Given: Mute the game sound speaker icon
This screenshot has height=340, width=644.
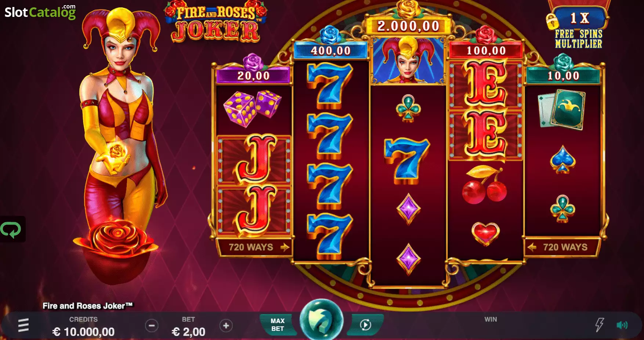Looking at the screenshot, I should coord(622,325).
